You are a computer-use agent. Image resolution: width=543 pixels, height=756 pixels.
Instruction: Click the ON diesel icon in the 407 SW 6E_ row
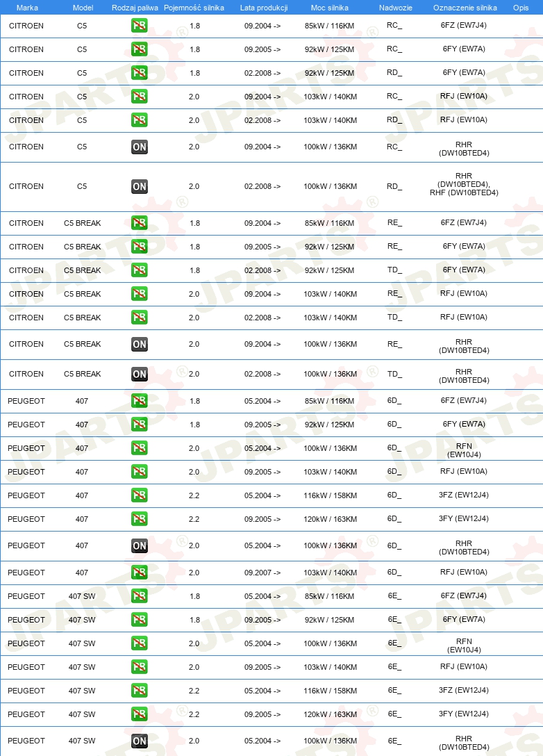[140, 741]
